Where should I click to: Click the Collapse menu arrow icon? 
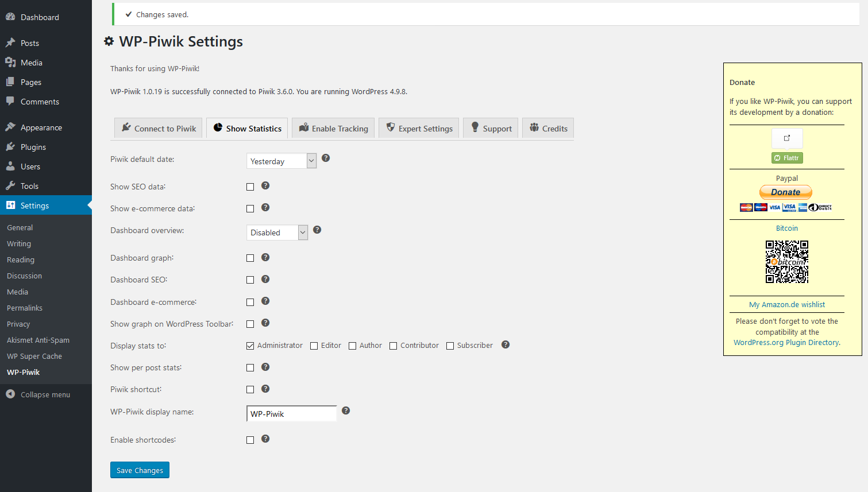click(x=10, y=394)
